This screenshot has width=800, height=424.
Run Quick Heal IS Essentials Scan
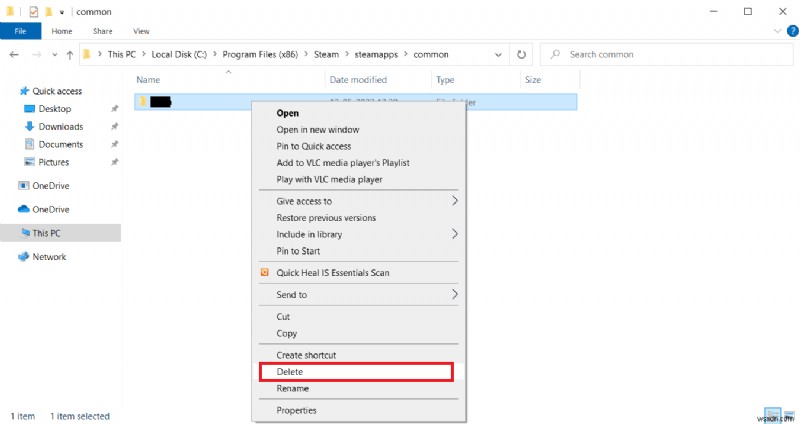pyautogui.click(x=333, y=273)
